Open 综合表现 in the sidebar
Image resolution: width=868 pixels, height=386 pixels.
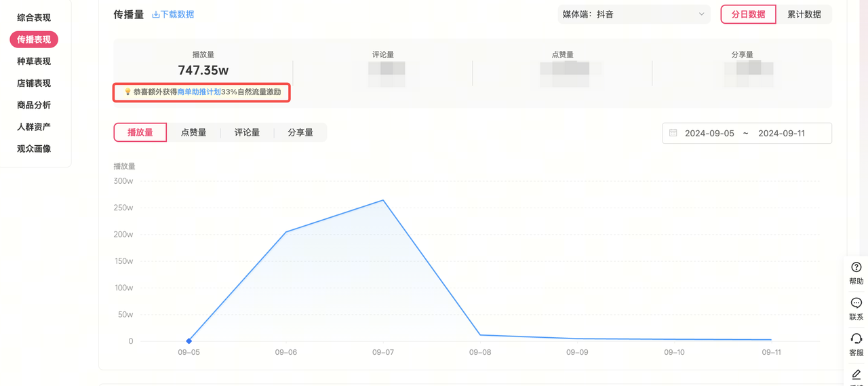click(34, 18)
